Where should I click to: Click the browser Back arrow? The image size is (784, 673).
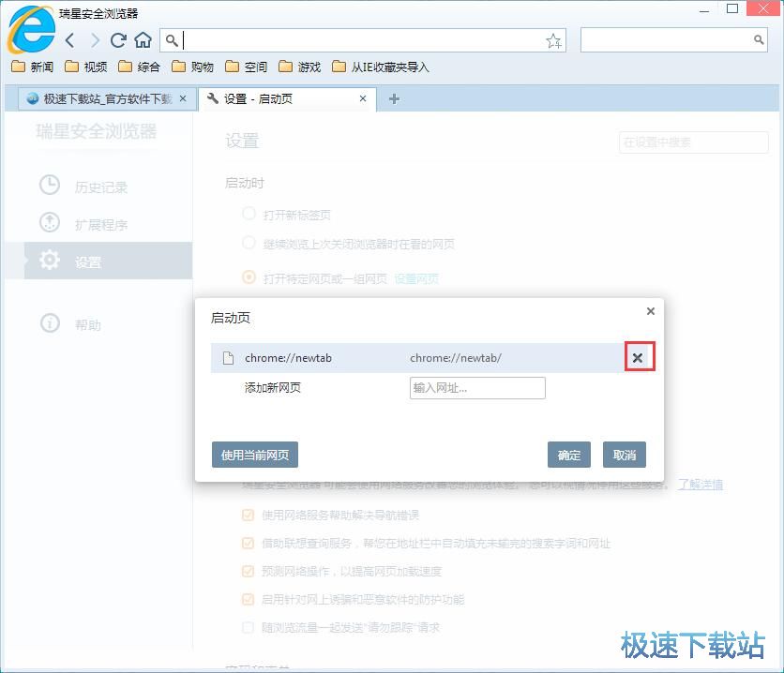(x=70, y=40)
